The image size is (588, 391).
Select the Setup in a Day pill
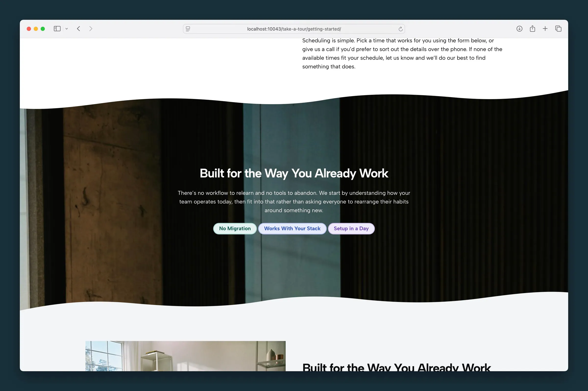point(351,228)
